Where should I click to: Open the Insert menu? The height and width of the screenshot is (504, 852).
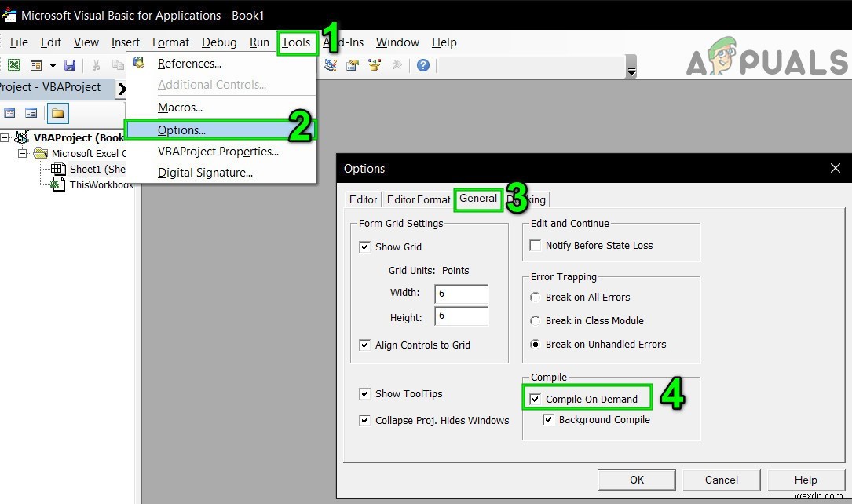click(x=125, y=42)
